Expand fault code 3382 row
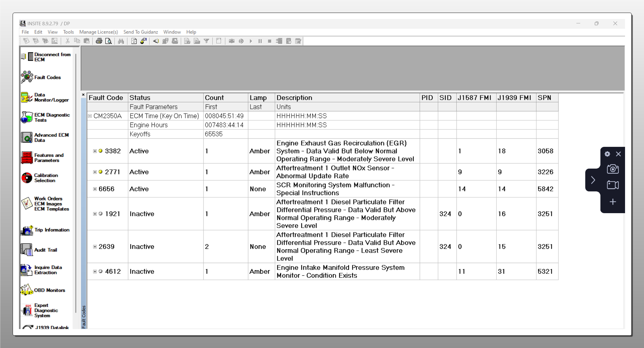 pos(95,151)
